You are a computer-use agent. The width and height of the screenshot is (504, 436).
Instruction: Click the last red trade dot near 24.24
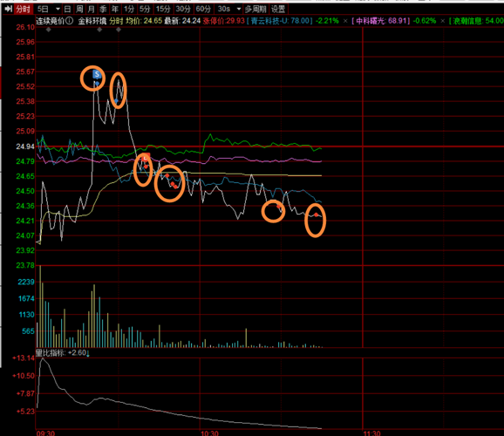(x=317, y=215)
